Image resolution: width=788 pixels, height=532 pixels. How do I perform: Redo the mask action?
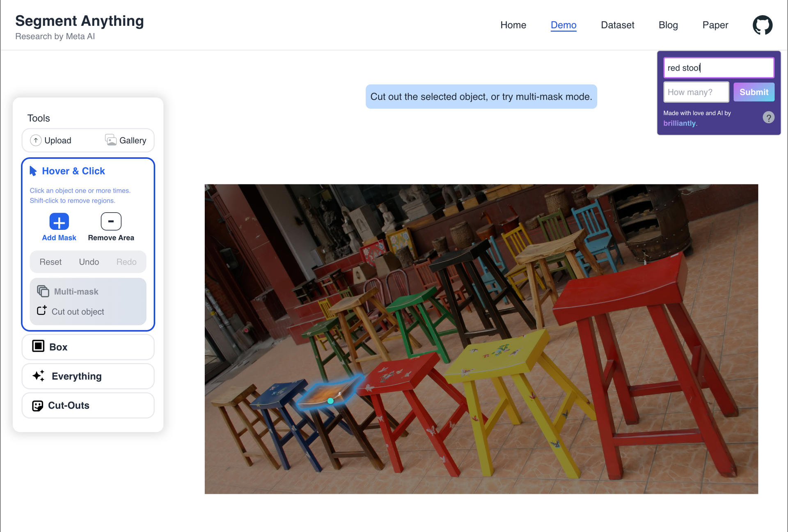[126, 262]
